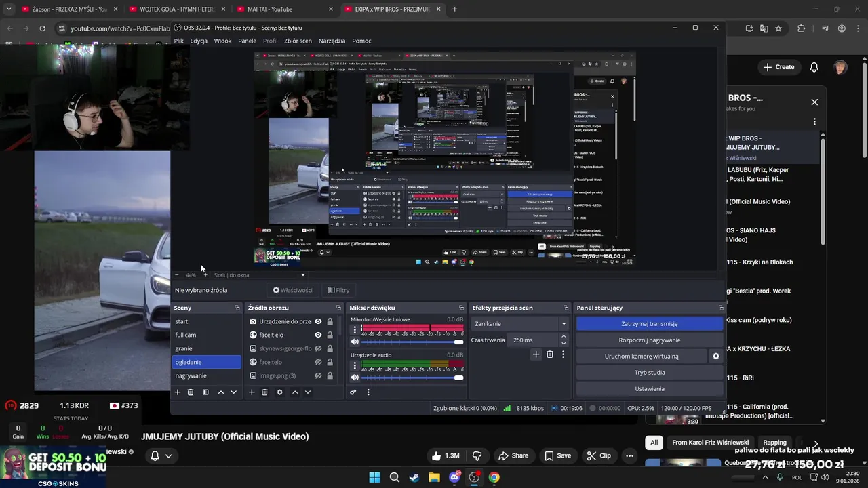The image size is (868, 488).
Task: Open the YouTube more actions ellipsis
Action: point(629,455)
